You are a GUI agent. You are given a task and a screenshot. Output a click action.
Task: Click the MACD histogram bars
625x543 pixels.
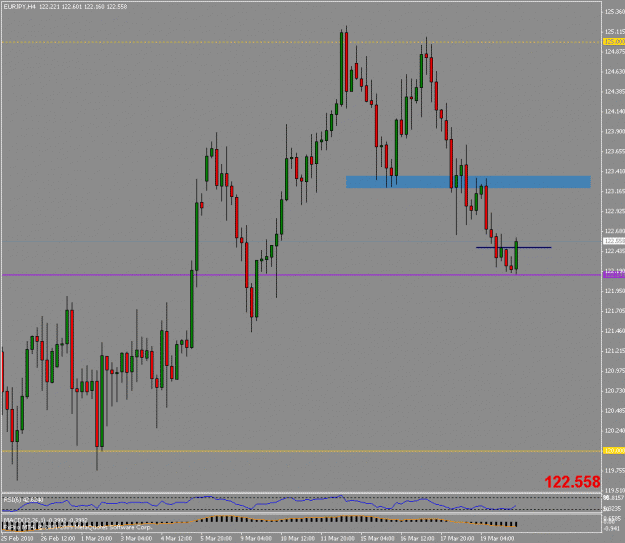click(x=259, y=520)
